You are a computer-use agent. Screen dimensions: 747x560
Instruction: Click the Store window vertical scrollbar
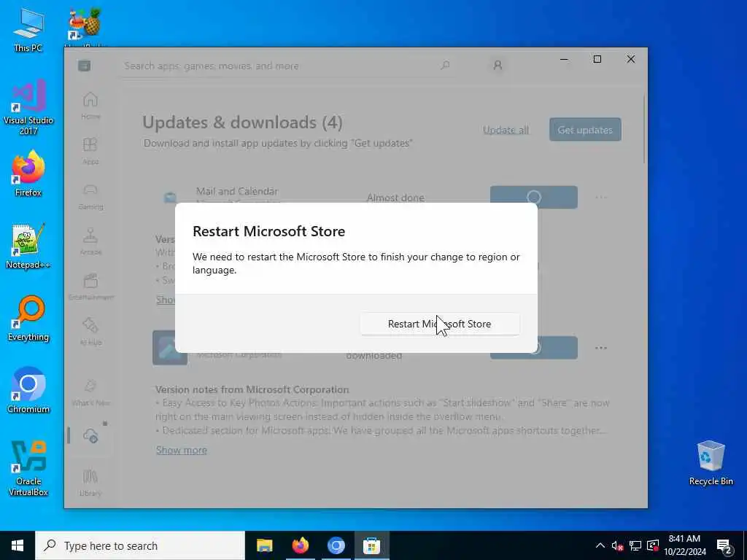pyautogui.click(x=645, y=130)
